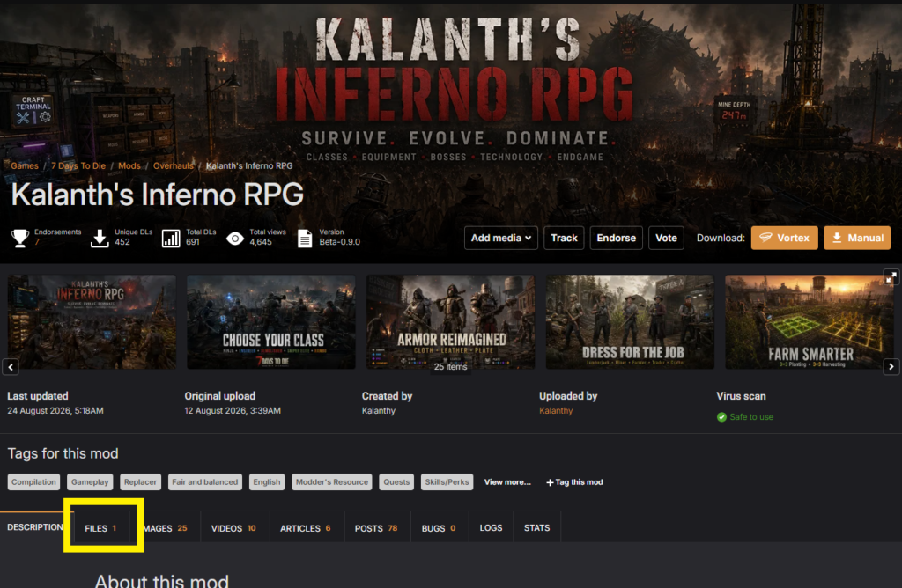Click the Safe to use checkmark icon
The image size is (902, 588).
pyautogui.click(x=721, y=417)
